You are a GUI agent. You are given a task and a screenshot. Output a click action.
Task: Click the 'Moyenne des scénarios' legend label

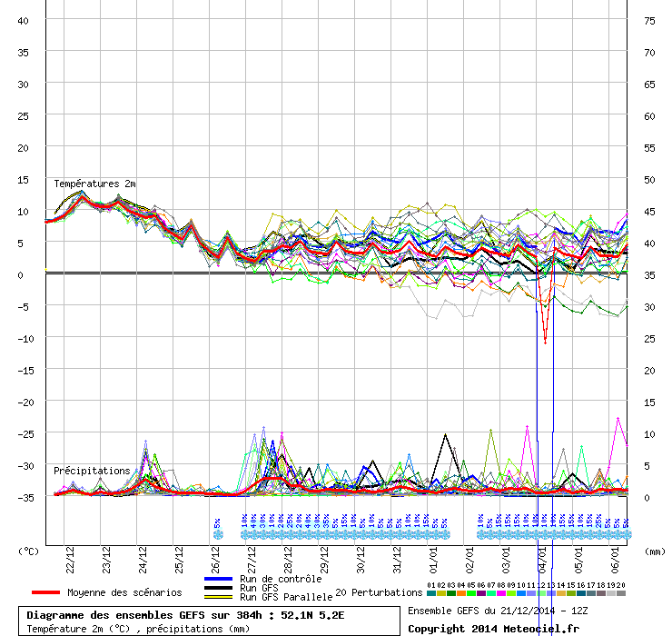pos(124,592)
